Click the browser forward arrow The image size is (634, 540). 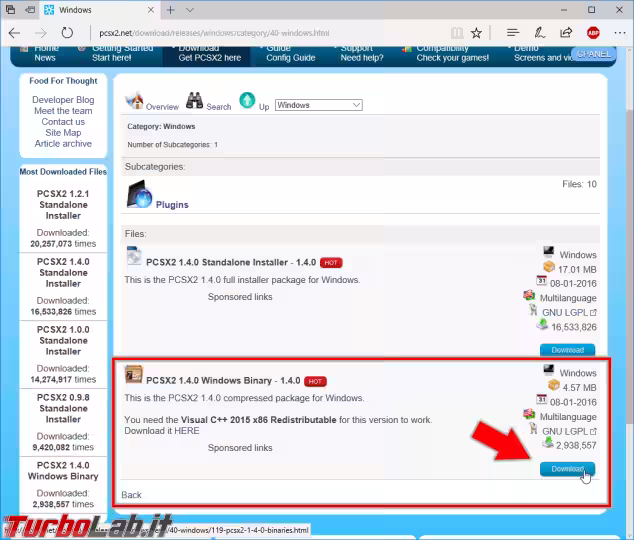tap(40, 33)
